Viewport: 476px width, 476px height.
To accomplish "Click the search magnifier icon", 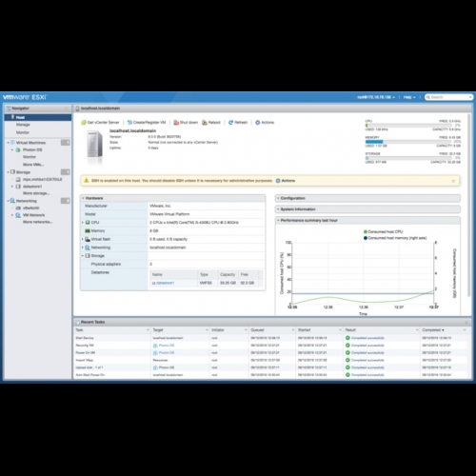I will (x=428, y=97).
